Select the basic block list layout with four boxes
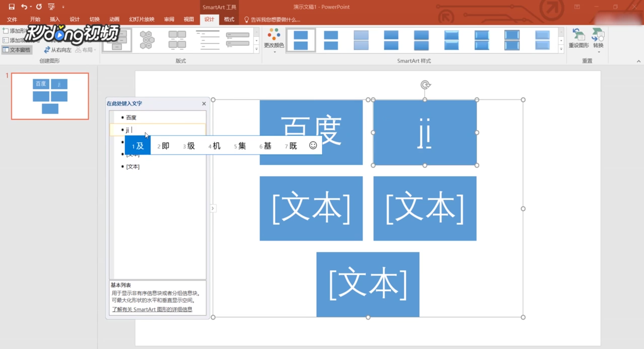The image size is (644, 349). (177, 40)
